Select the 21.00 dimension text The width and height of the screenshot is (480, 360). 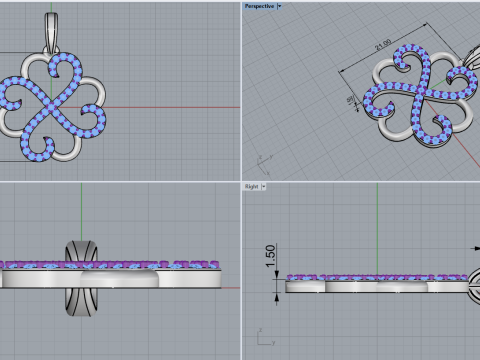point(383,45)
